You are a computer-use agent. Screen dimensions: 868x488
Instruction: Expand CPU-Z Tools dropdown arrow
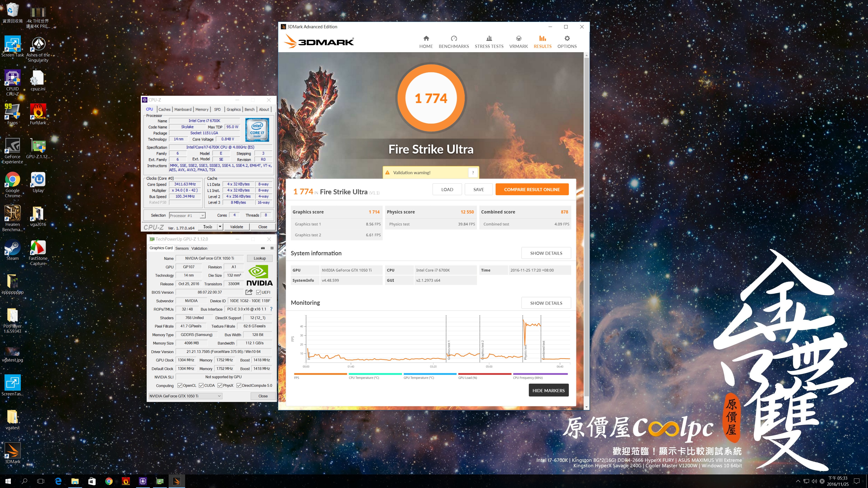pyautogui.click(x=220, y=227)
